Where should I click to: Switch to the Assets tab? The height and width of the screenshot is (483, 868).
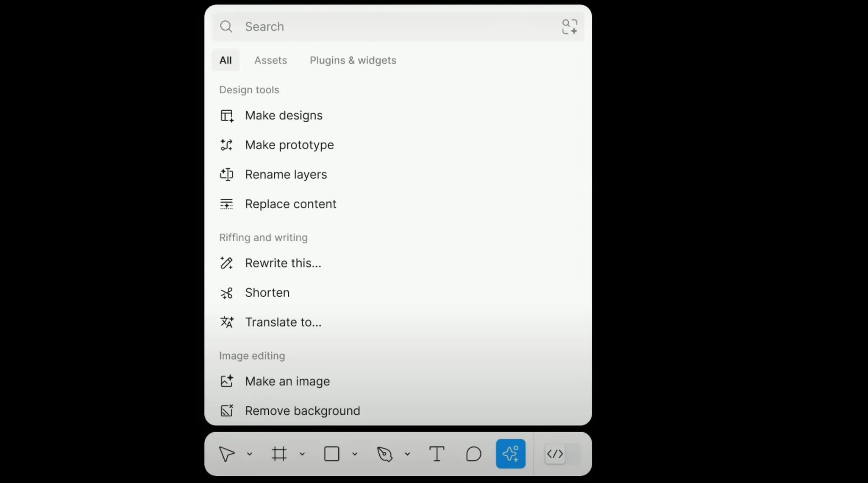click(270, 60)
